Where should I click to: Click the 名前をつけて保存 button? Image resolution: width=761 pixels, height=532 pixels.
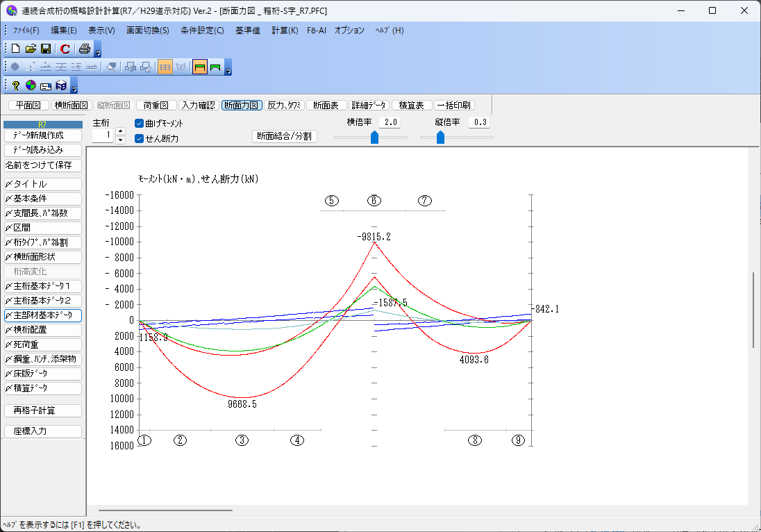[x=43, y=165]
